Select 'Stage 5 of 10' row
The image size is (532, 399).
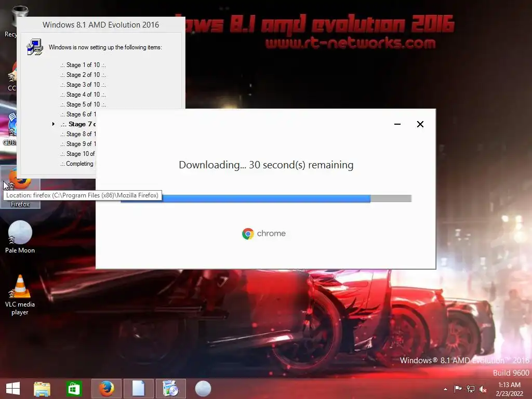point(83,104)
